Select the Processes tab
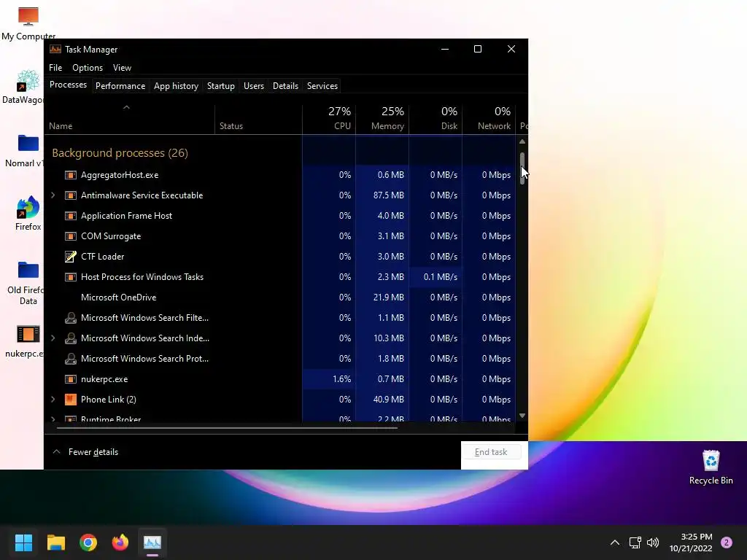Image resolution: width=747 pixels, height=560 pixels. click(x=68, y=85)
